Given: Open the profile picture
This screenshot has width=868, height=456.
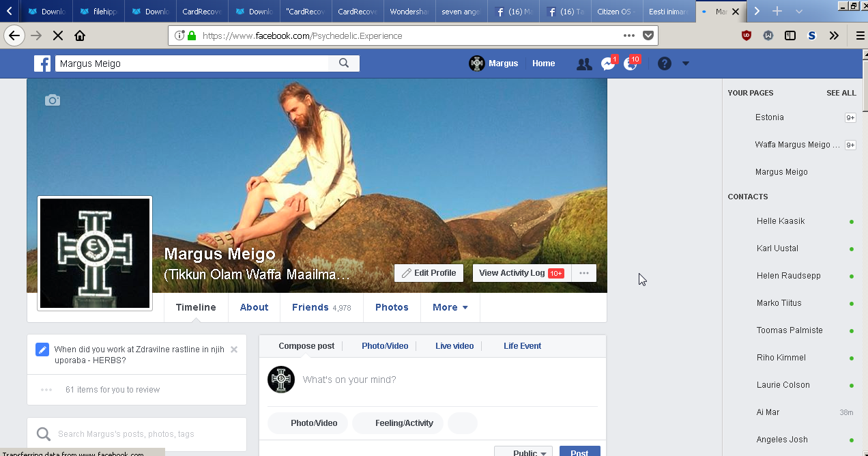Looking at the screenshot, I should 95,253.
